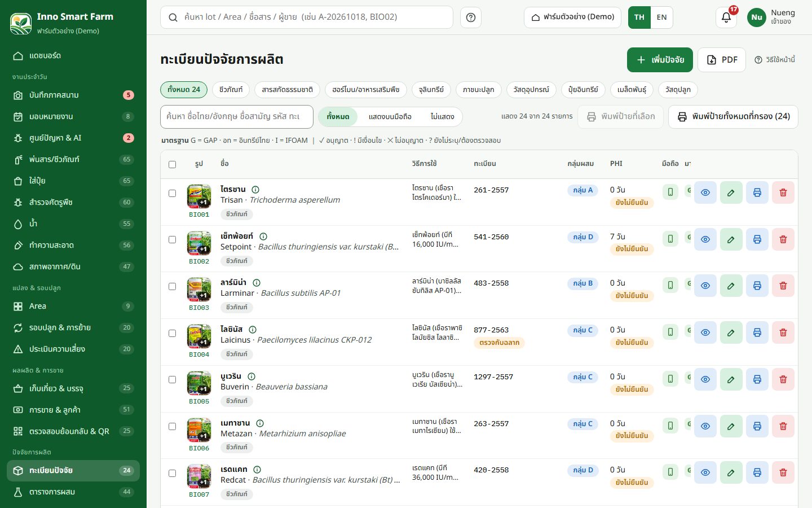
Task: Delete the Redcat row with trash icon
Action: pos(783,472)
